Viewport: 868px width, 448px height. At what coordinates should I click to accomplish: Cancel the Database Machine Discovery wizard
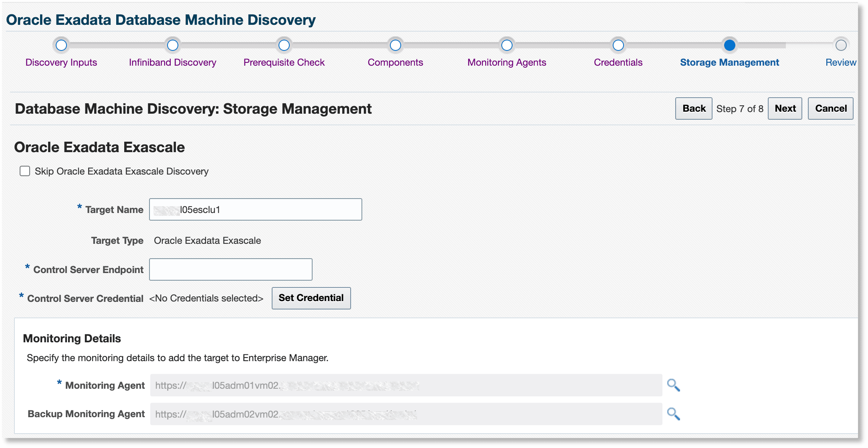pos(830,108)
